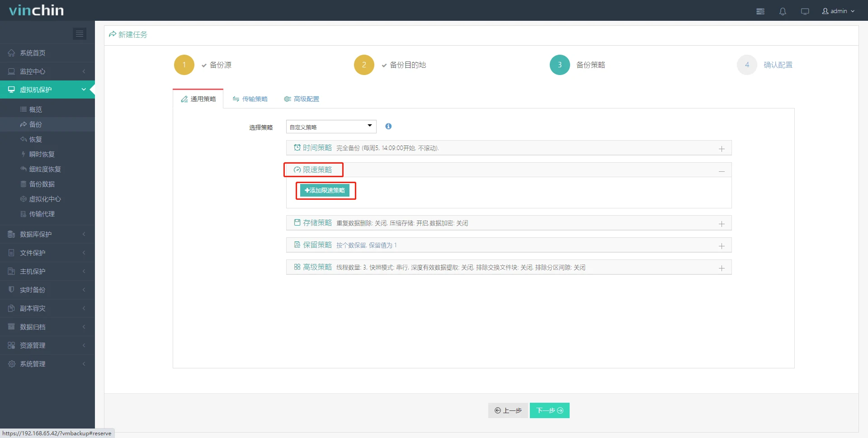This screenshot has height=438, width=868.
Task: Click the info icon beside strategy dropdown
Action: pyautogui.click(x=388, y=126)
